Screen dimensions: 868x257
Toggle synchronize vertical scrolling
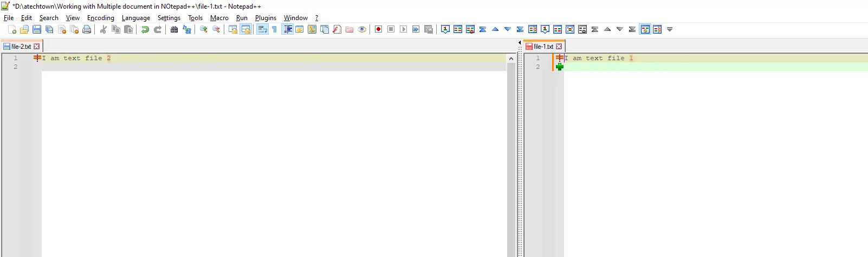[233, 29]
